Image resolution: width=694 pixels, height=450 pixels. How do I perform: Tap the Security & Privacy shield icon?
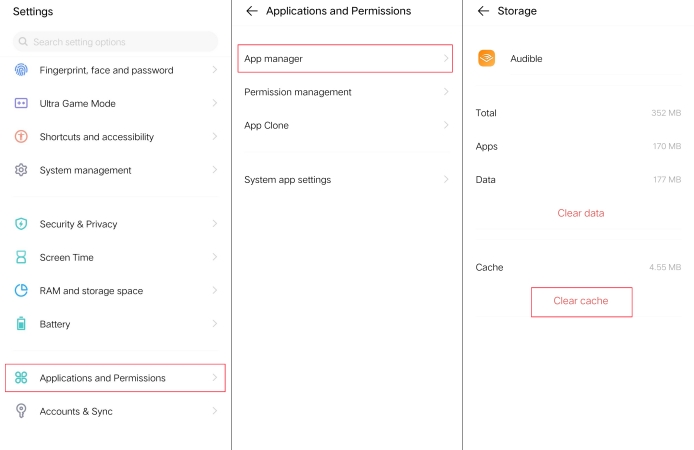click(x=21, y=224)
